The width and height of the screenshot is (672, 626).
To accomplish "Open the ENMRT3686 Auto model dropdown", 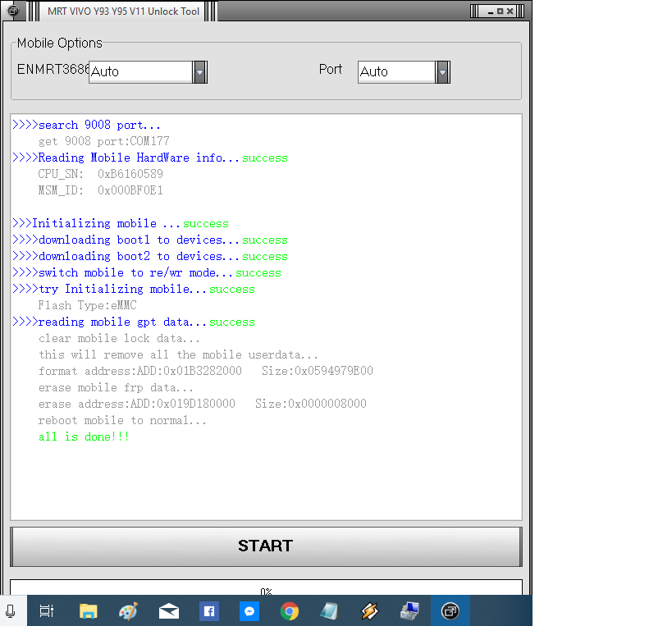I will point(149,72).
